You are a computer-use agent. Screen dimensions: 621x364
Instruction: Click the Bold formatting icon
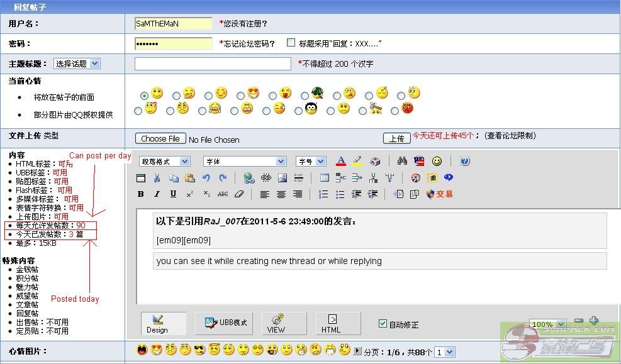point(141,194)
